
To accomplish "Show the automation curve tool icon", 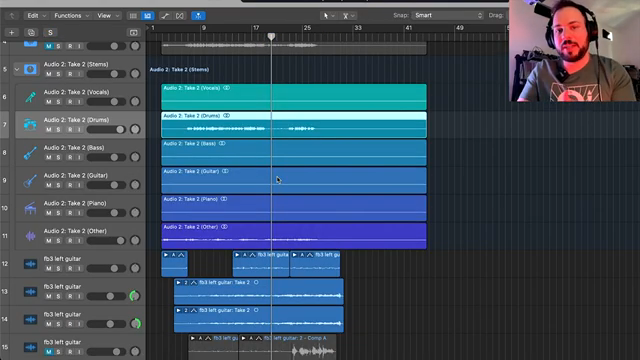I will [x=165, y=16].
